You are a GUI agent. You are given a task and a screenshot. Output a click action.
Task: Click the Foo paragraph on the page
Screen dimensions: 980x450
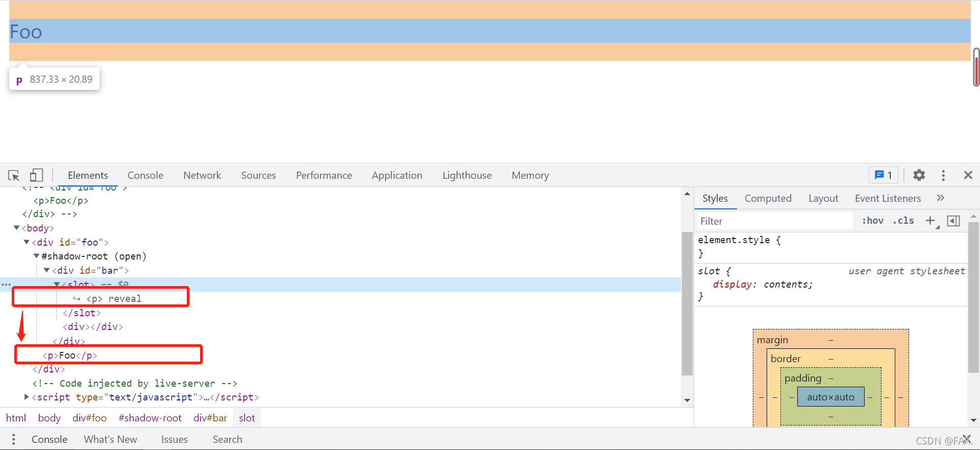click(489, 31)
